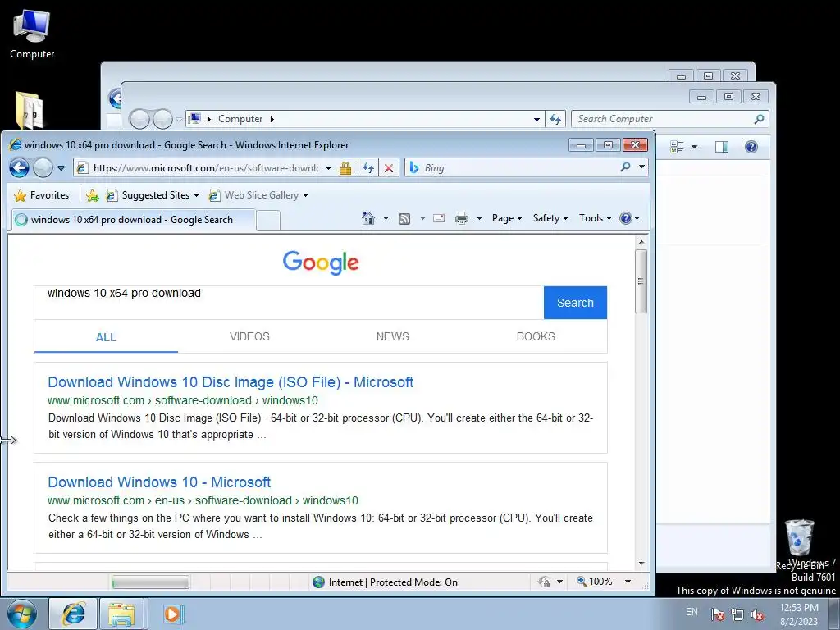
Task: Open Web Slice Gallery dropdown
Action: [258, 195]
